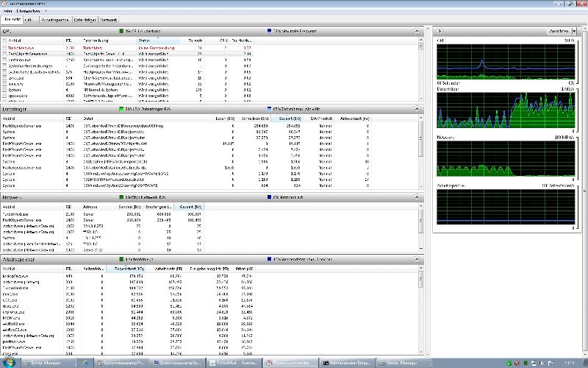
Task: Collapse the Netzwerk section with its chevron
Action: [x=417, y=197]
